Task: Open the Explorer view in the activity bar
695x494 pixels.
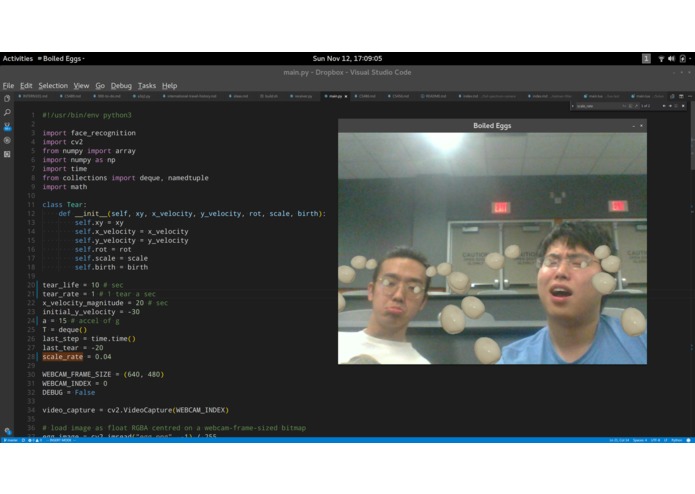Action: point(7,98)
